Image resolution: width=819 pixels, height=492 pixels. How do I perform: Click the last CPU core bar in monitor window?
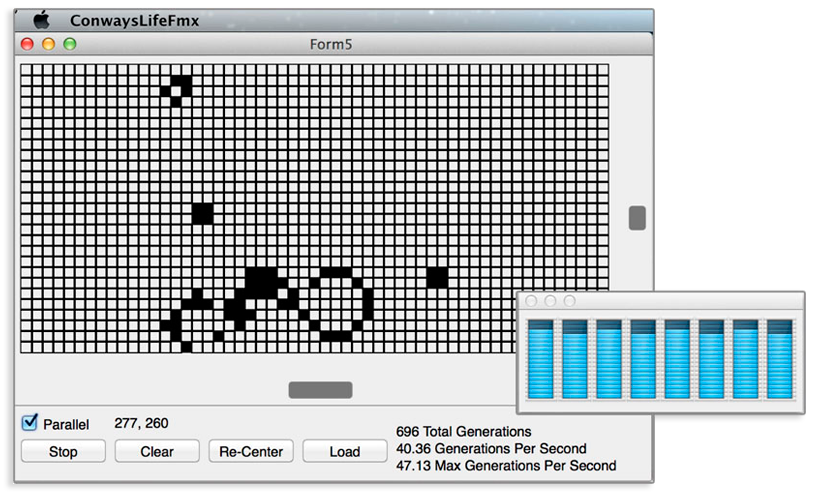coord(780,359)
